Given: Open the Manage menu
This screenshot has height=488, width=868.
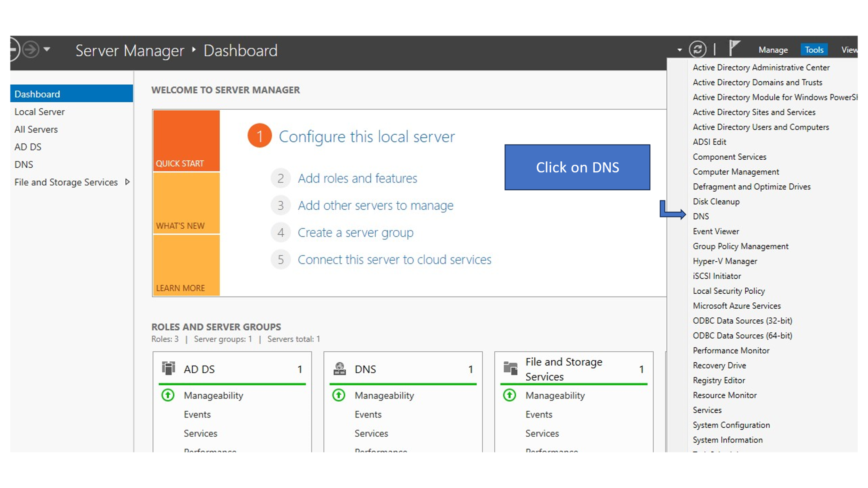Looking at the screenshot, I should pos(773,50).
